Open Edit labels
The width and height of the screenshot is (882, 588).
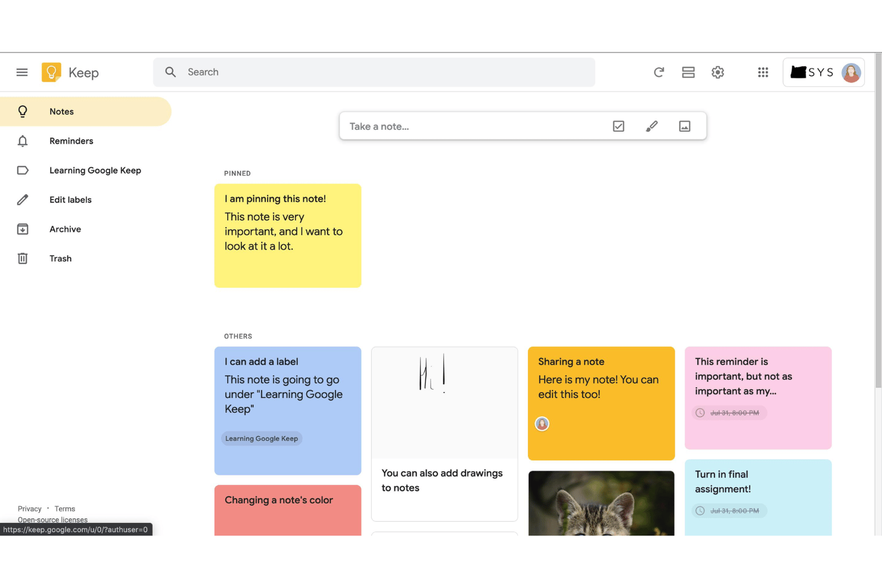coord(86,200)
